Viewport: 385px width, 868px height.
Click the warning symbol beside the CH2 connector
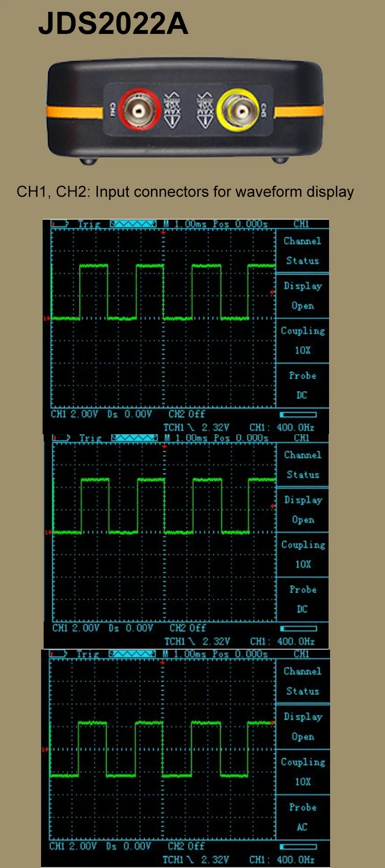pos(205,110)
